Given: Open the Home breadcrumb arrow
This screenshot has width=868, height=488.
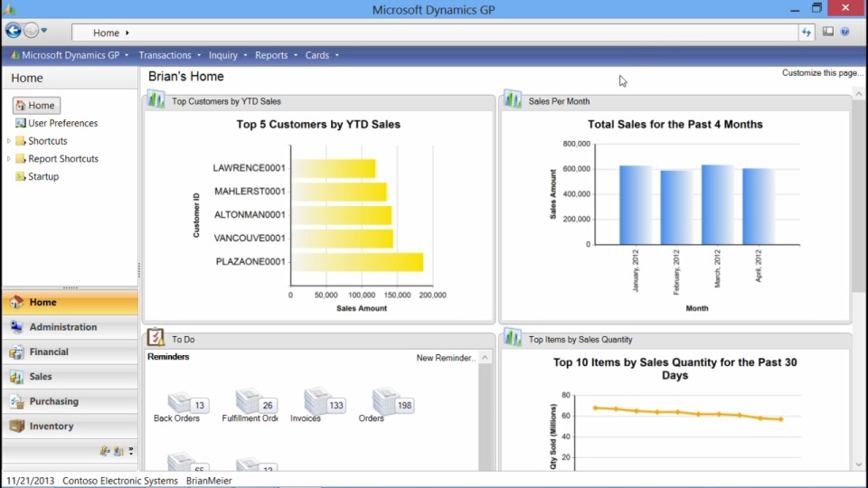Looking at the screenshot, I should pyautogui.click(x=127, y=33).
